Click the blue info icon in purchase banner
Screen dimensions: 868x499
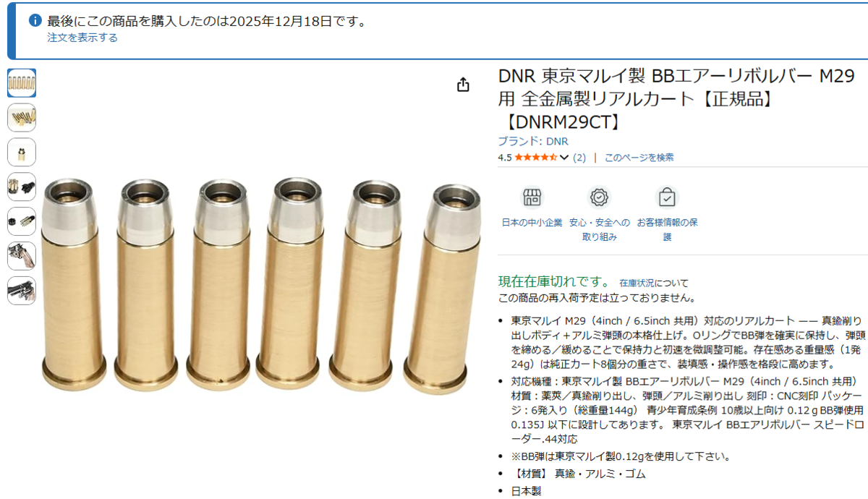35,20
